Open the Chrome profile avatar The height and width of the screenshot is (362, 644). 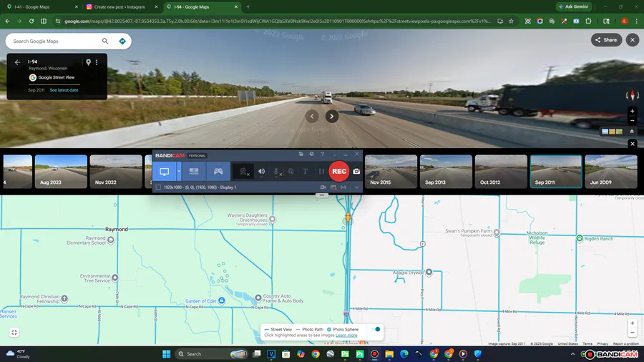click(625, 21)
